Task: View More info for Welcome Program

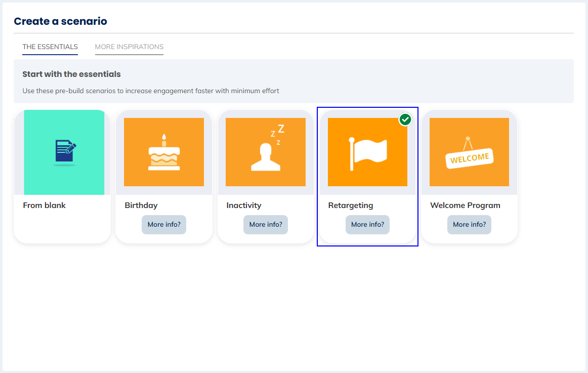Action: tap(469, 225)
